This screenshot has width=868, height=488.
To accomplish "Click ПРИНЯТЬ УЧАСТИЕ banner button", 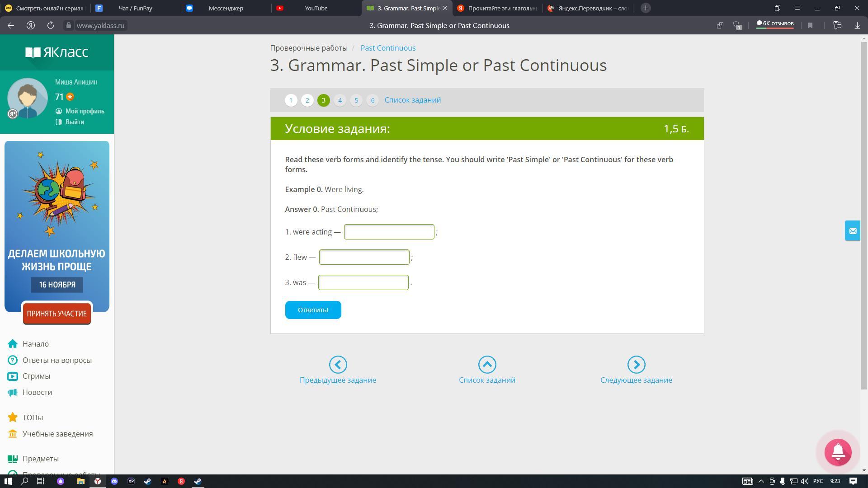I will click(x=57, y=314).
